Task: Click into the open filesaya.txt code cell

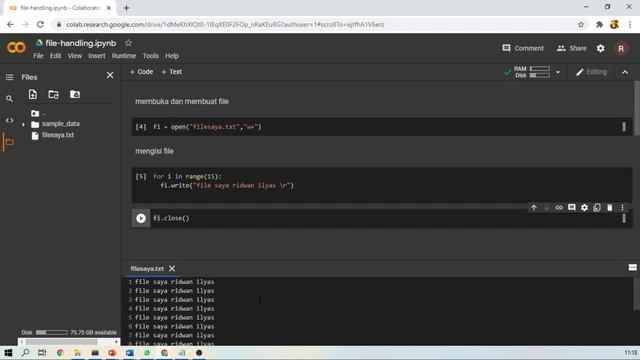Action: click(x=382, y=127)
